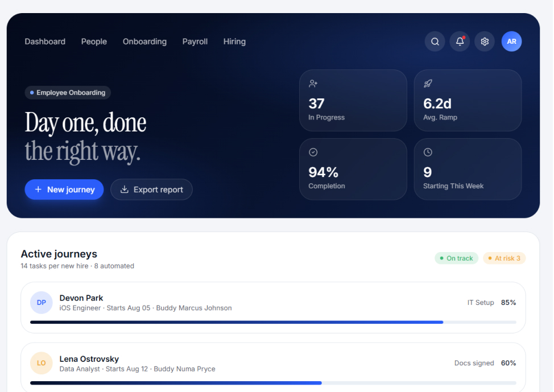Click the checkmark icon in Completion card

click(x=313, y=152)
